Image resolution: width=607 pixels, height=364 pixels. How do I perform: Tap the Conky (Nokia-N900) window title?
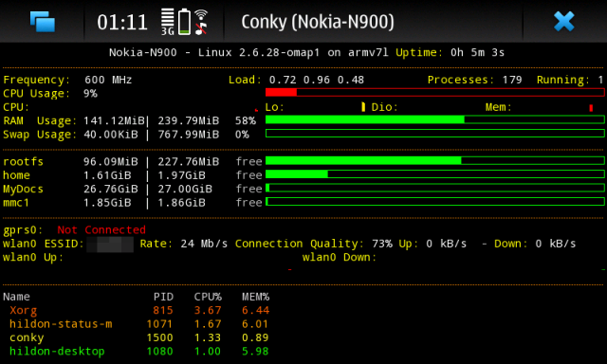pos(318,22)
